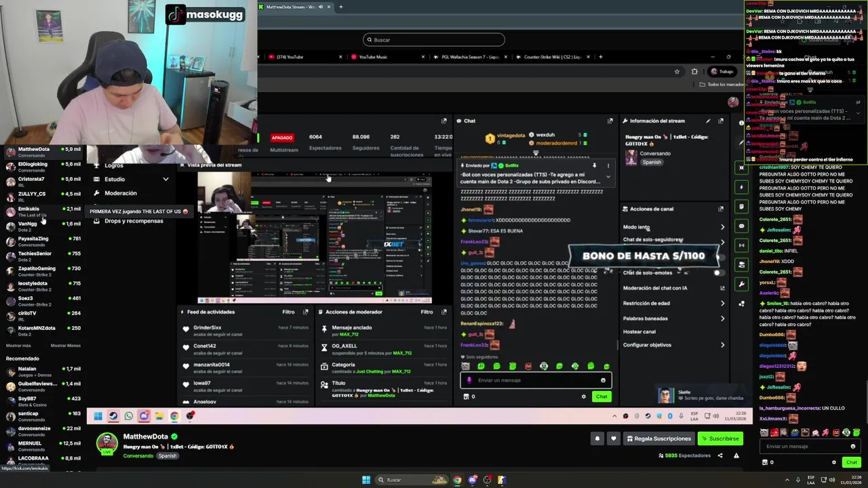This screenshot has height=488, width=868.
Task: Click the Spanish tag under MatthewDota
Action: pos(167,456)
